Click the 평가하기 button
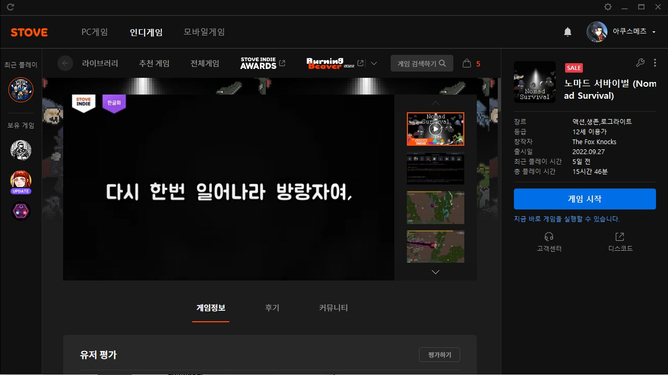The image size is (668, 375). [439, 355]
